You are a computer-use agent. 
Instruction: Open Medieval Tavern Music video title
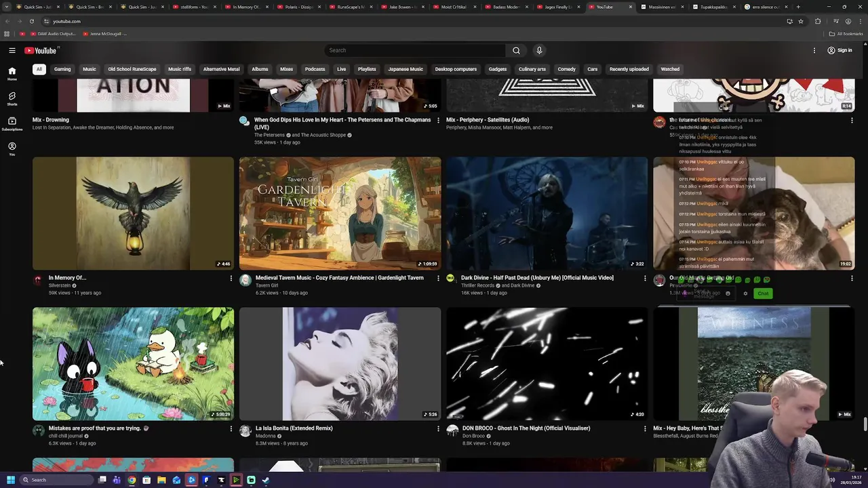340,278
